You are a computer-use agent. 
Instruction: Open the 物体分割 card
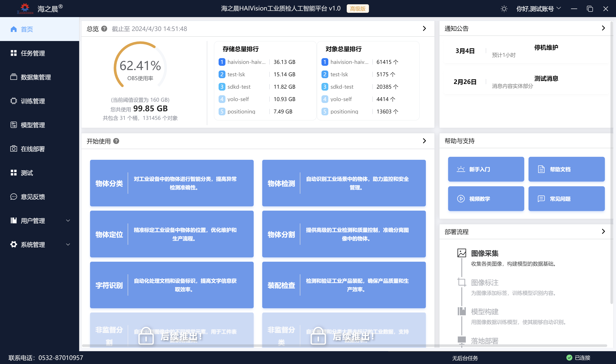tap(344, 234)
